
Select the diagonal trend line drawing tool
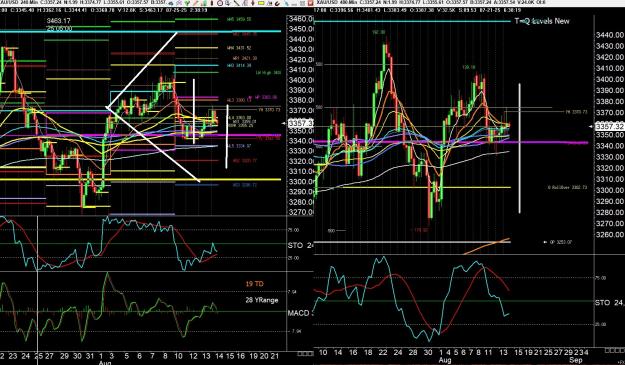click(x=237, y=3)
